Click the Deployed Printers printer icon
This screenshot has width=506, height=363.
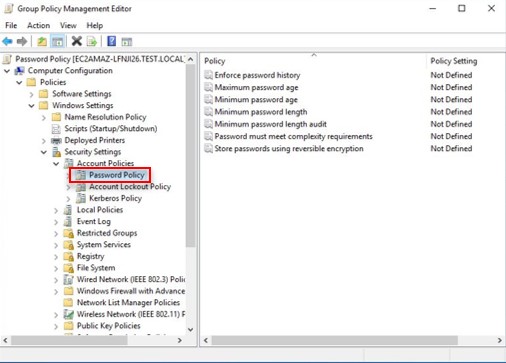[56, 140]
